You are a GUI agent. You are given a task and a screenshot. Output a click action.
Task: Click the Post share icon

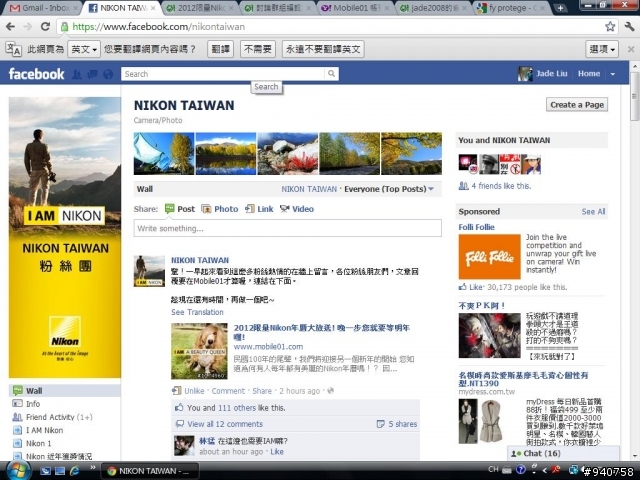coord(169,209)
